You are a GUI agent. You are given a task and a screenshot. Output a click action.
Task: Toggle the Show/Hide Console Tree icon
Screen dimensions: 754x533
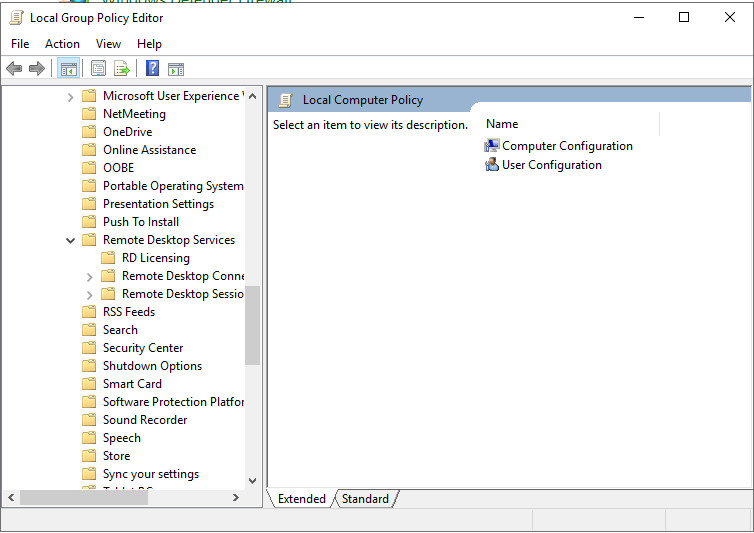(69, 68)
